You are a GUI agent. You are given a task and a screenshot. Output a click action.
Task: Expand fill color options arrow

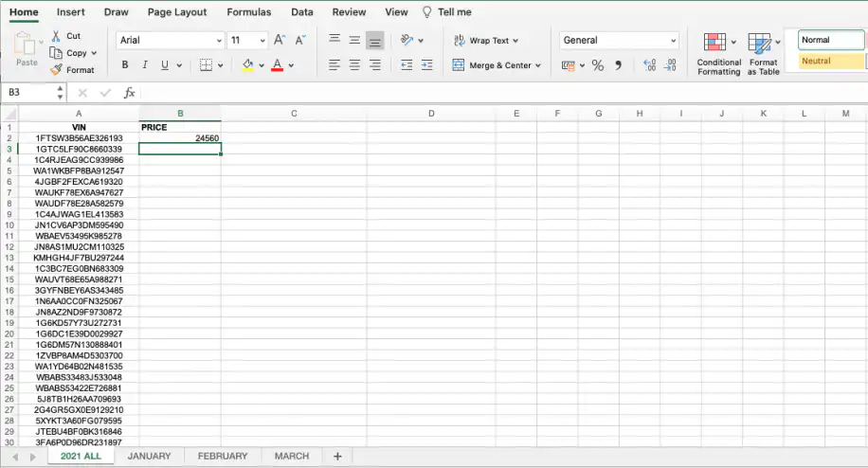click(262, 65)
